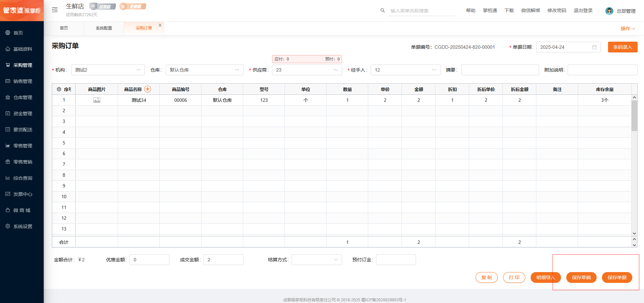This screenshot has width=644, height=303.
Task: Open the 机构 selector ellipsis
Action: (139, 70)
